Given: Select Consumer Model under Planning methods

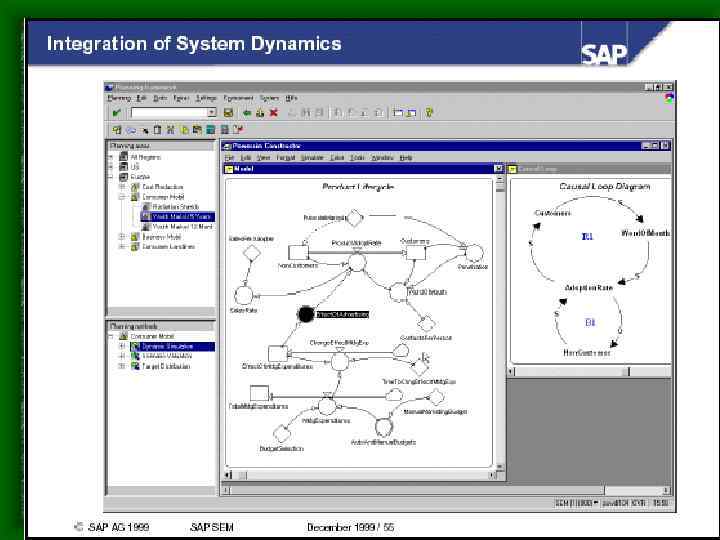Looking at the screenshot, I should pos(152,336).
